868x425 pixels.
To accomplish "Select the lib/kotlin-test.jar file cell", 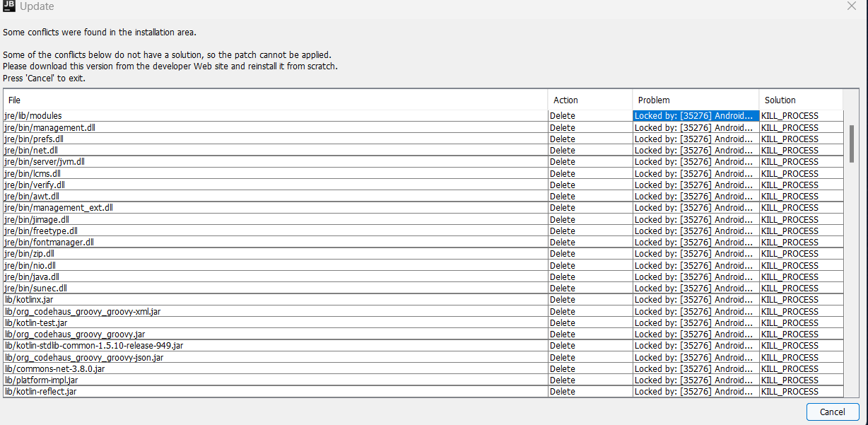I will coord(276,322).
